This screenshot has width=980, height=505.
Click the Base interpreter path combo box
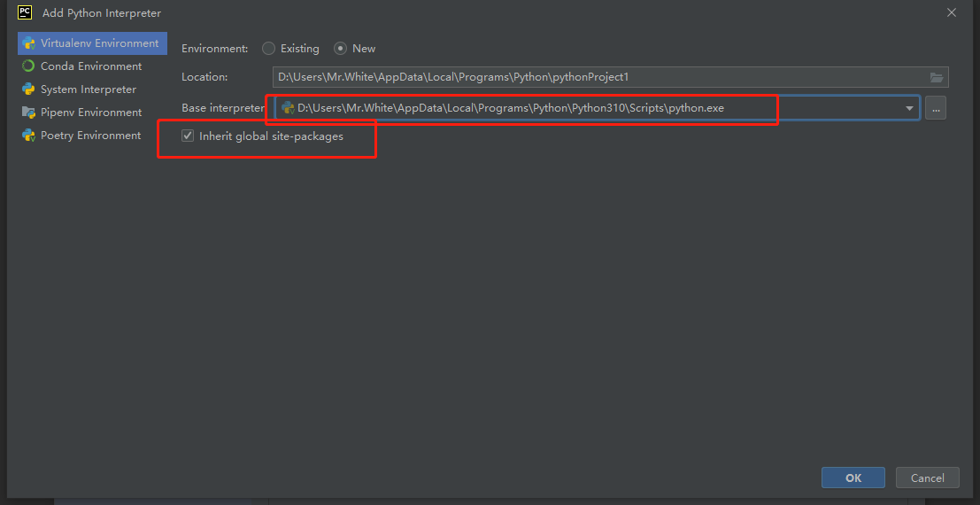pyautogui.click(x=597, y=108)
